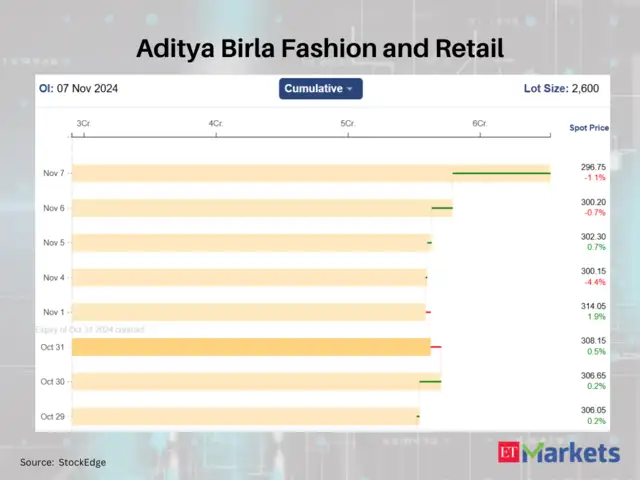Click the Lot Size: 2,600 label
640x480 pixels.
pos(561,89)
